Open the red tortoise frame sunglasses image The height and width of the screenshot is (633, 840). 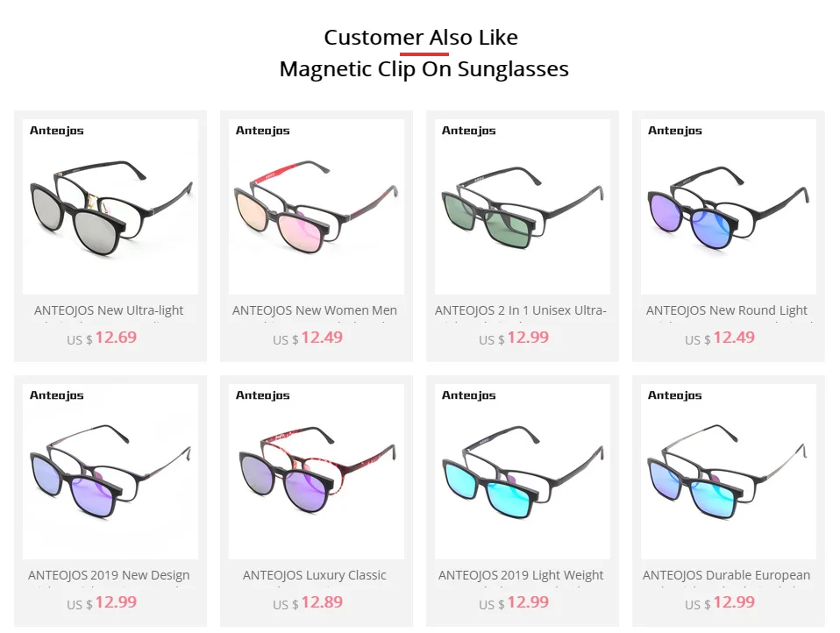point(316,472)
